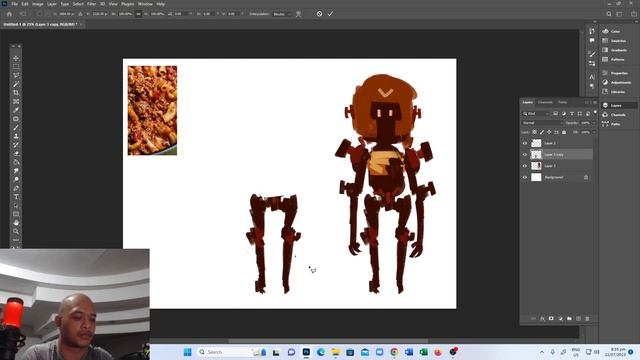640x360 pixels.
Task: Select the Smudge tool
Action: [x=16, y=171]
